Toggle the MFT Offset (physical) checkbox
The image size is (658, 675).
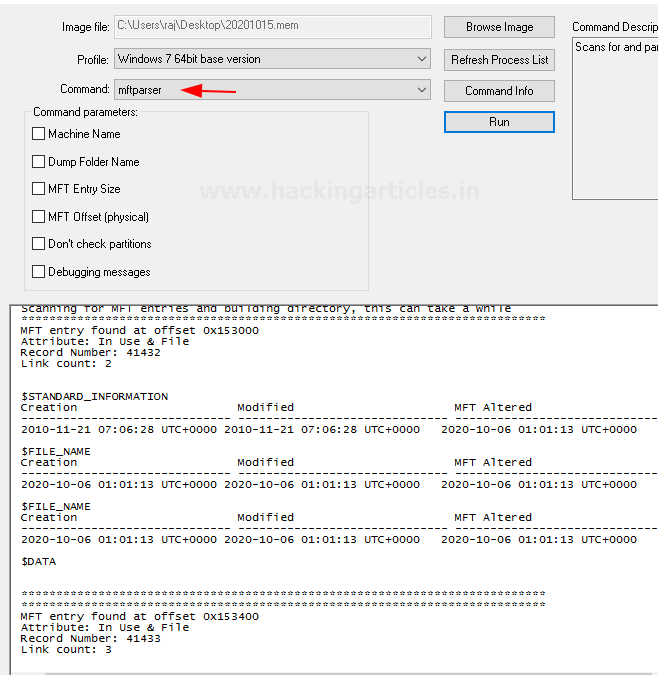point(39,217)
